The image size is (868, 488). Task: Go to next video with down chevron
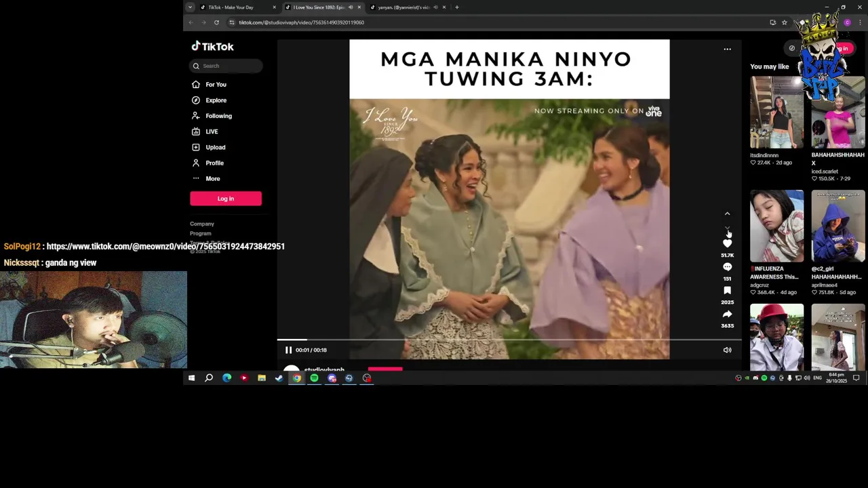[727, 228]
